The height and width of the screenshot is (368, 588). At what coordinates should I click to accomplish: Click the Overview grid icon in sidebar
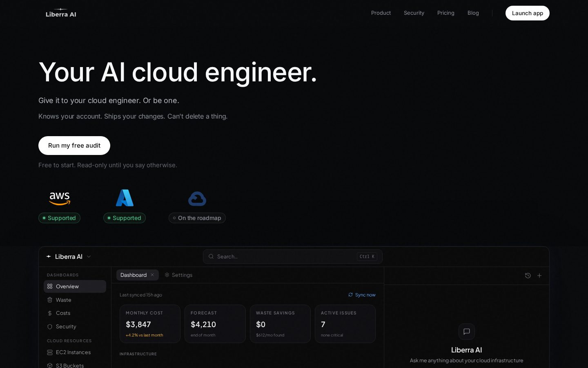(50, 286)
